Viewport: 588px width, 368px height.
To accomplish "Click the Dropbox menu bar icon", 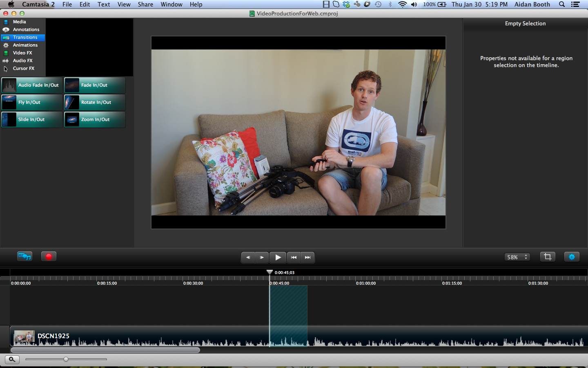I will pyautogui.click(x=346, y=4).
